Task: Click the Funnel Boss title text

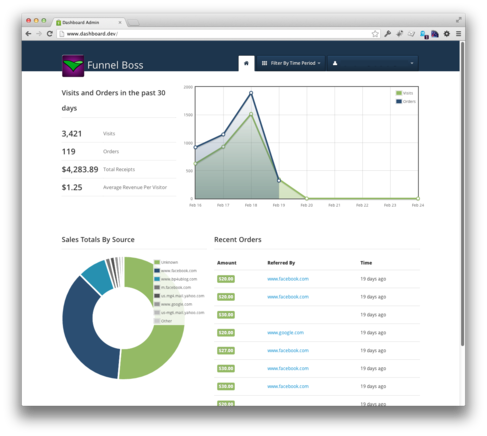Action: tap(115, 65)
